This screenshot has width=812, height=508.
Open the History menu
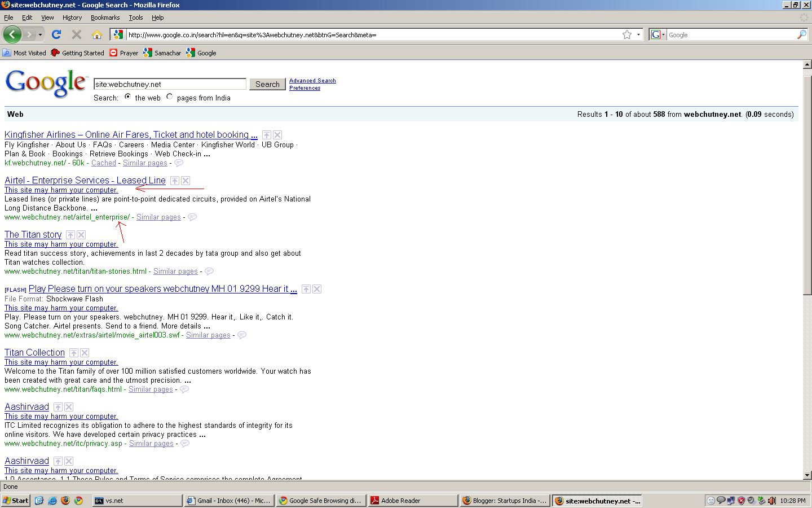72,17
